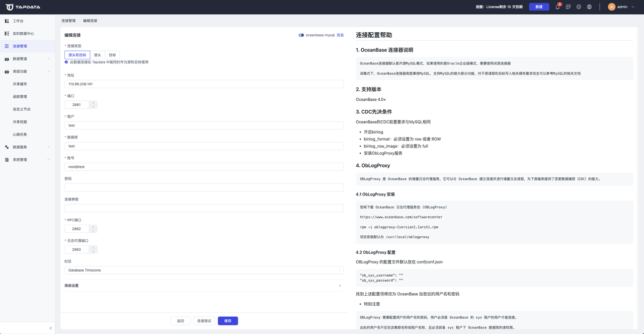Open the language globe icon

(589, 7)
